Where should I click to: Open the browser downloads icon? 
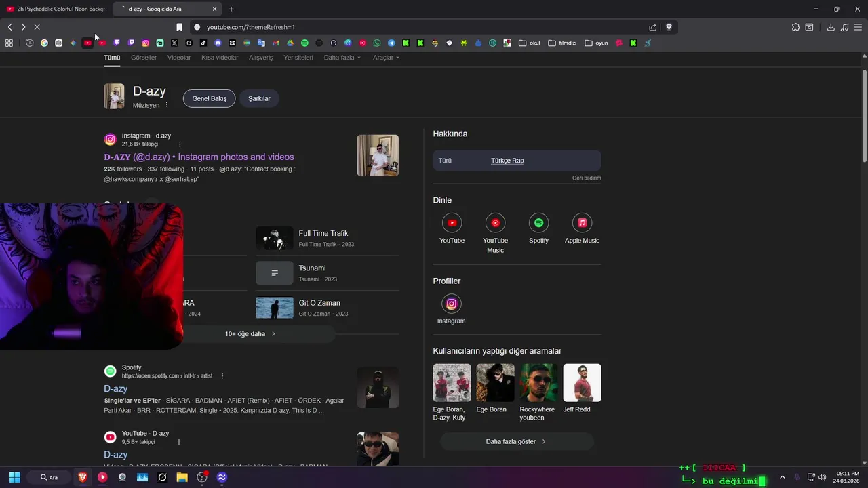[x=831, y=27]
